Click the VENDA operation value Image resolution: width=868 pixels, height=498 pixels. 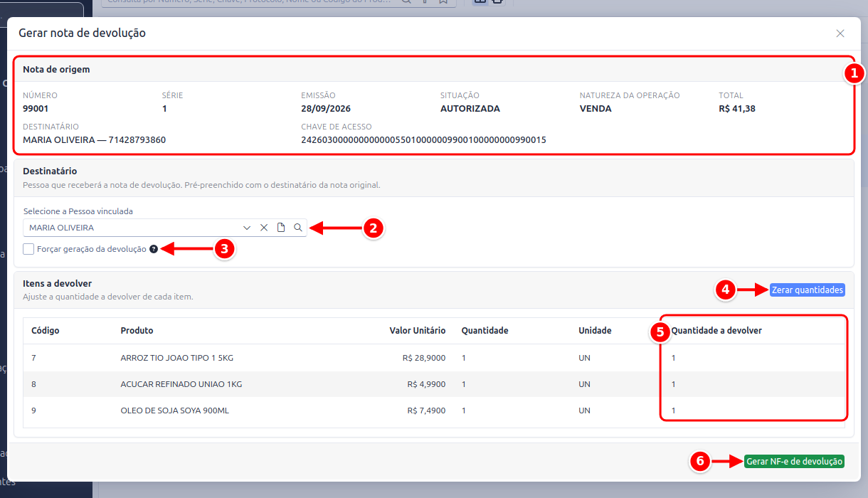(x=596, y=109)
